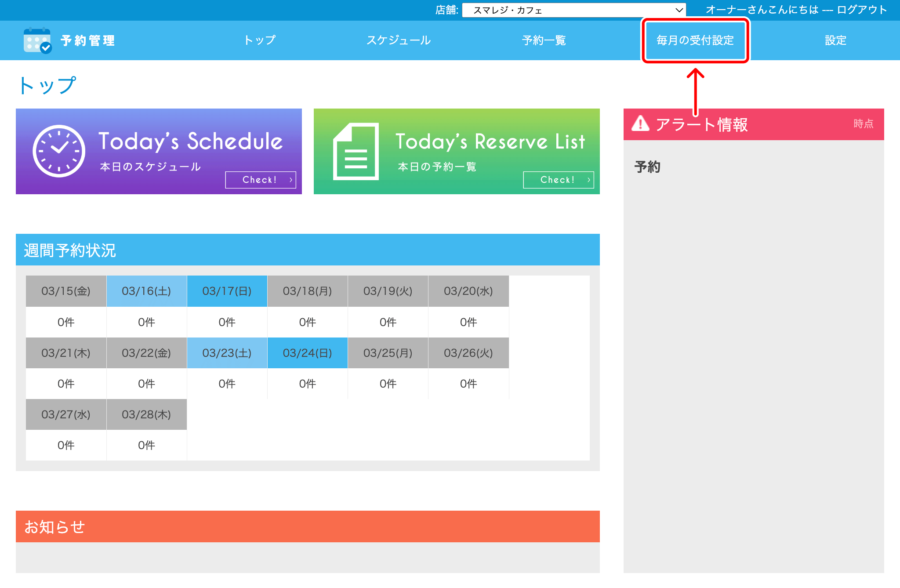Image resolution: width=900 pixels, height=588 pixels.
Task: Click the 03/28(木) date header
Action: pyautogui.click(x=146, y=414)
